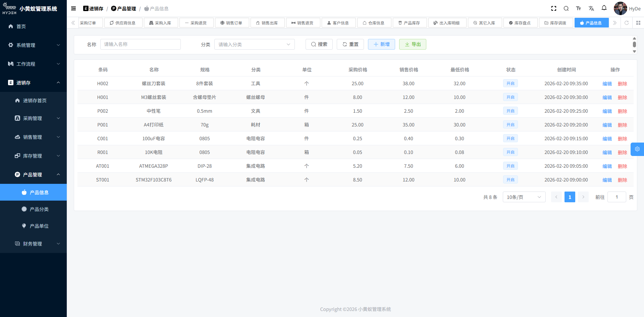This screenshot has height=317, width=644.
Task: Switch to the 销售出库 tab
Action: tap(267, 23)
